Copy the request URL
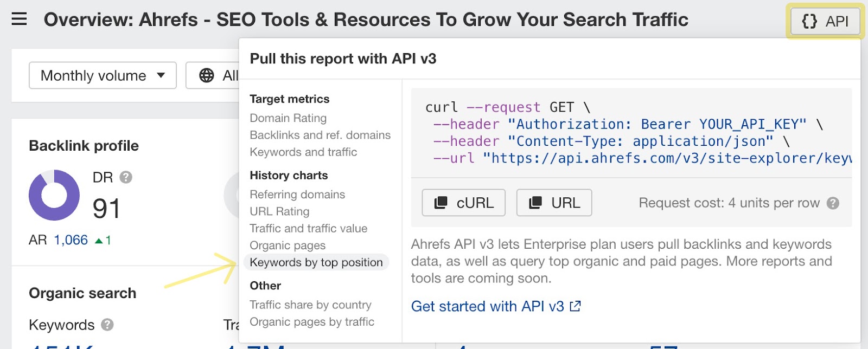The height and width of the screenshot is (349, 868). click(554, 203)
